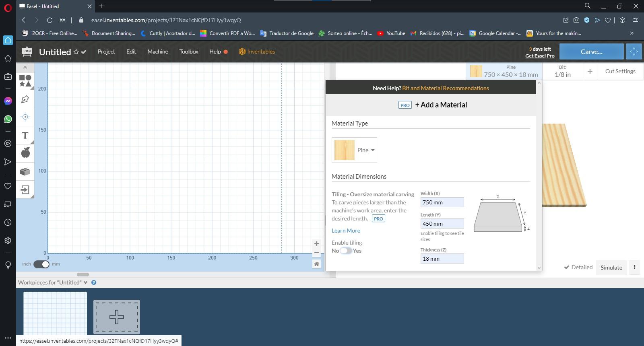Click the Length (Y) 450 mm field
The width and height of the screenshot is (644, 346).
pyautogui.click(x=442, y=224)
